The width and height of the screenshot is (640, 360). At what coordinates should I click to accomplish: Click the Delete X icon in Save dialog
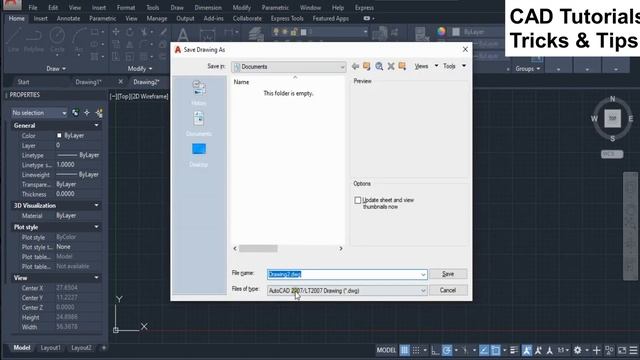click(391, 66)
